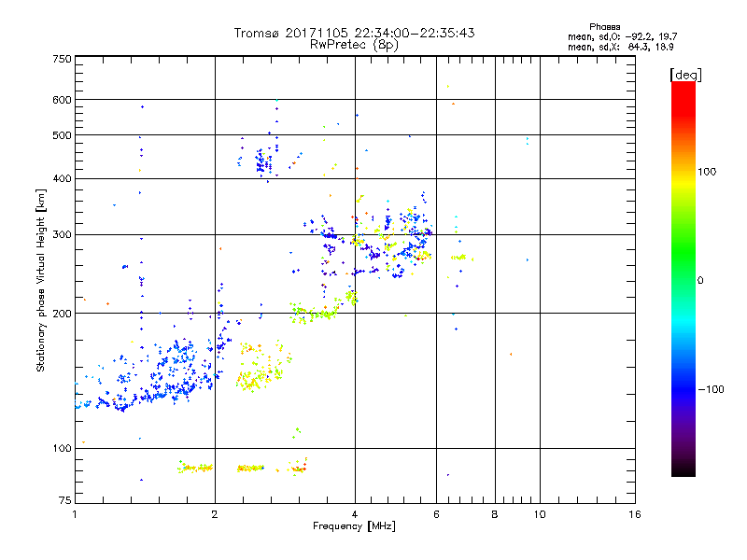Click the '200' height axis tick label
This screenshot has width=747, height=560.
pos(62,314)
